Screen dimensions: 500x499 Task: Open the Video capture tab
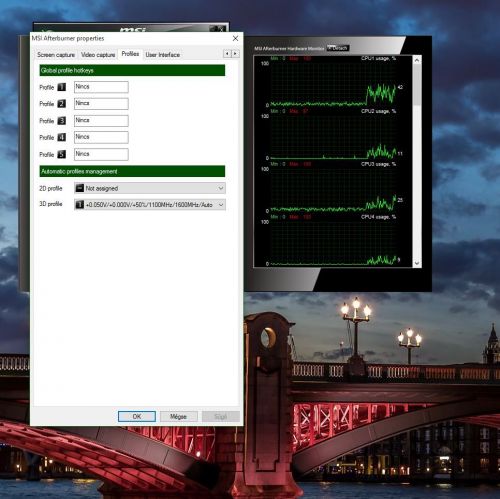98,55
